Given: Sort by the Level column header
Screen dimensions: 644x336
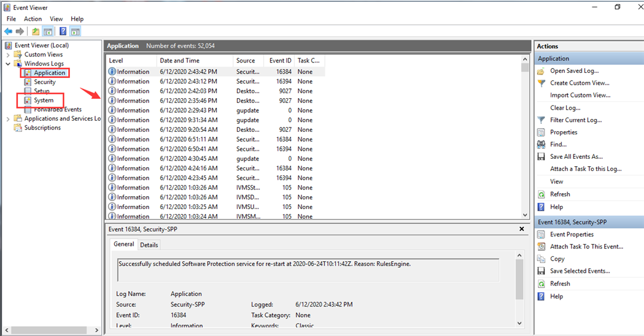Looking at the screenshot, I should pos(131,61).
